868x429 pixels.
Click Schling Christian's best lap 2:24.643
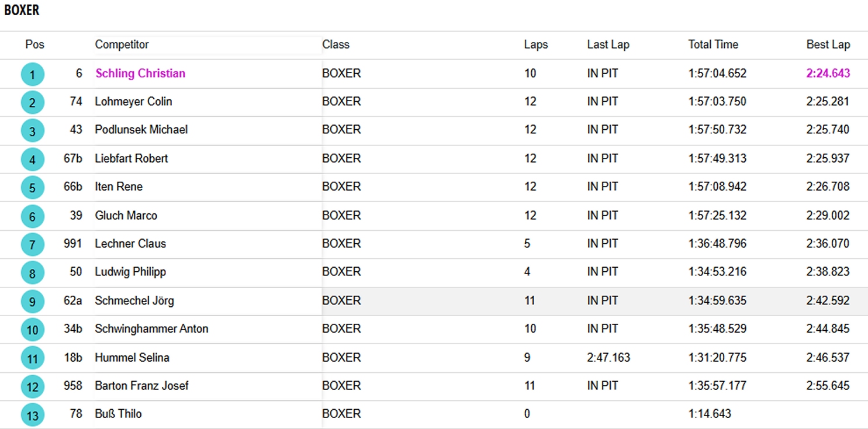point(828,74)
